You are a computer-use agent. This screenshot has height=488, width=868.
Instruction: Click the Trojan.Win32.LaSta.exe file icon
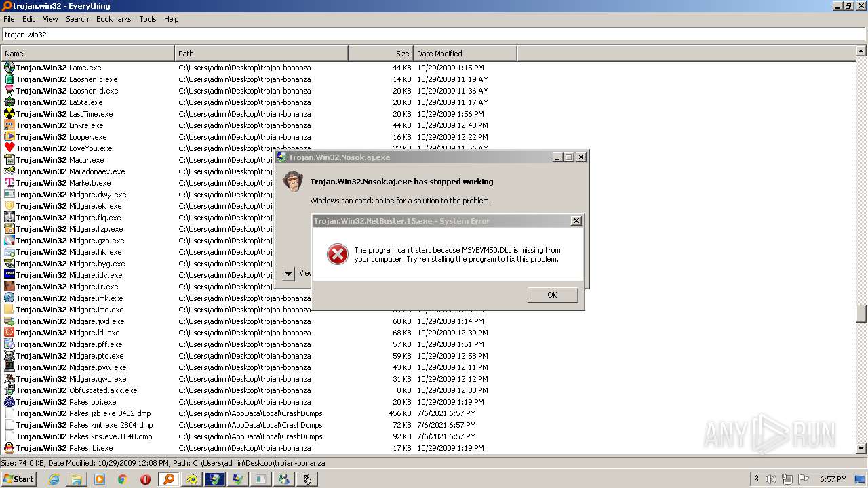9,102
